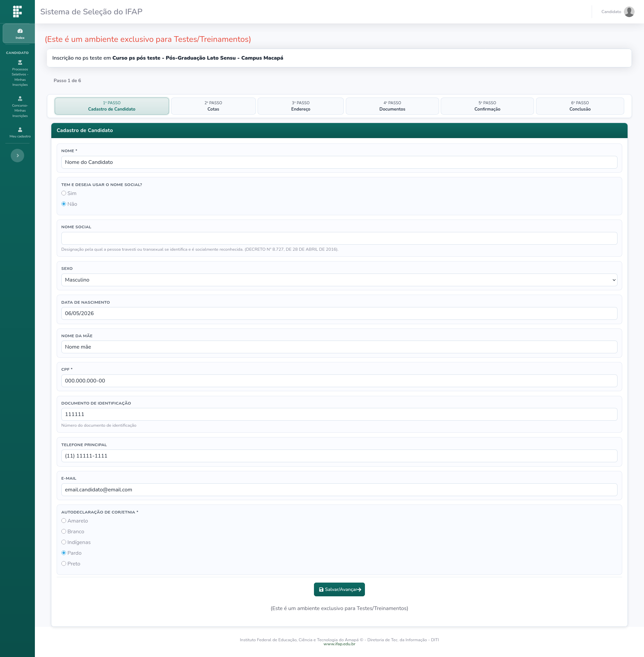Go to 2º Passo Cotas tab

point(213,106)
